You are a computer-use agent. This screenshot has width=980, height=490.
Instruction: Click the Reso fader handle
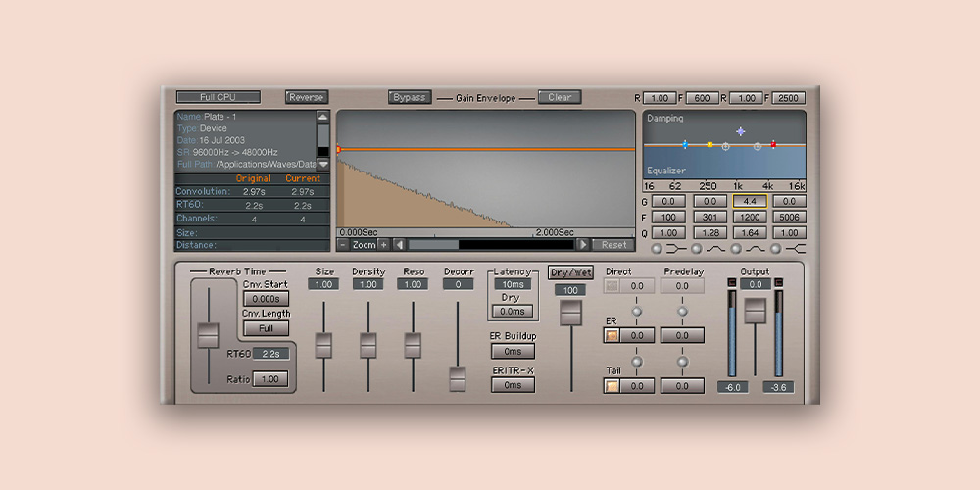(x=413, y=346)
